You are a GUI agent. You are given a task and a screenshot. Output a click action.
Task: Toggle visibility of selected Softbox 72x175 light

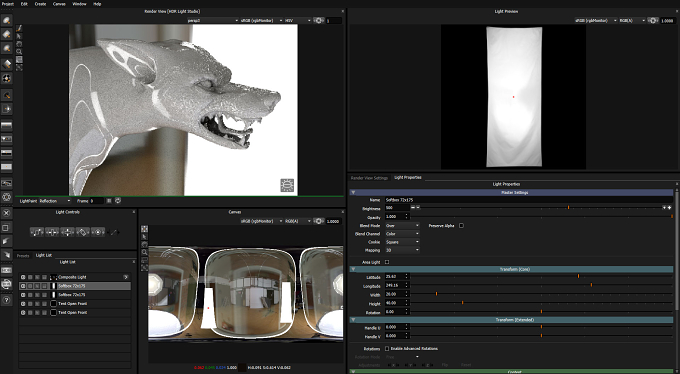click(x=23, y=286)
